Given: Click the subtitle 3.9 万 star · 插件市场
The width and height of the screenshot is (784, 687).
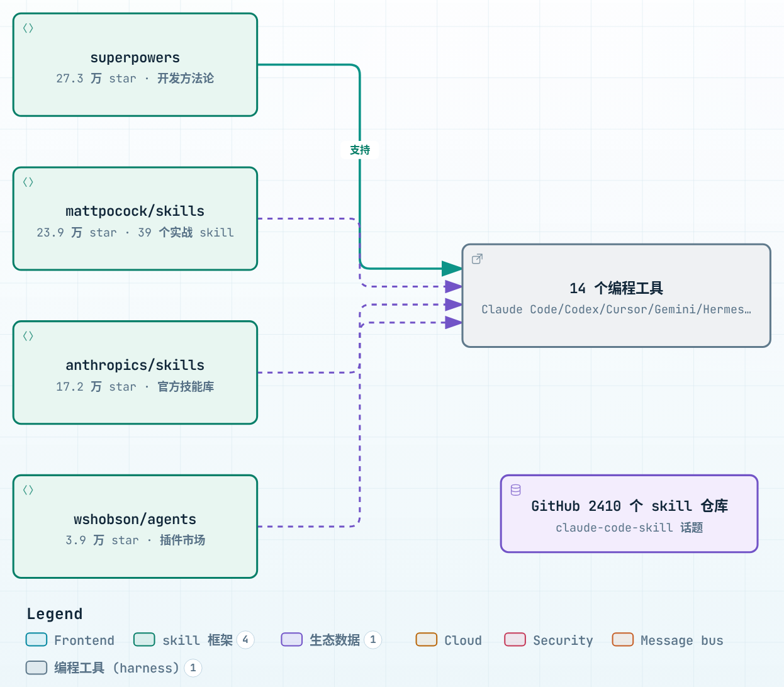Looking at the screenshot, I should point(135,540).
